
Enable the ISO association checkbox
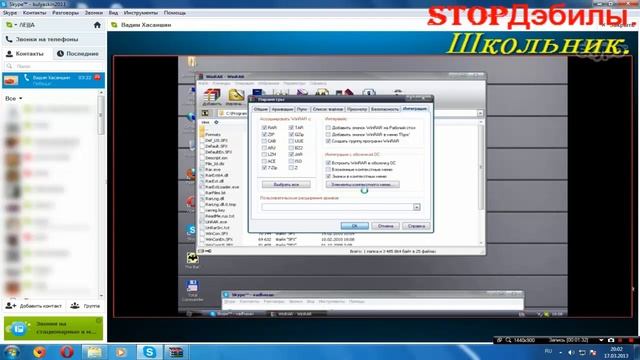[x=291, y=161]
